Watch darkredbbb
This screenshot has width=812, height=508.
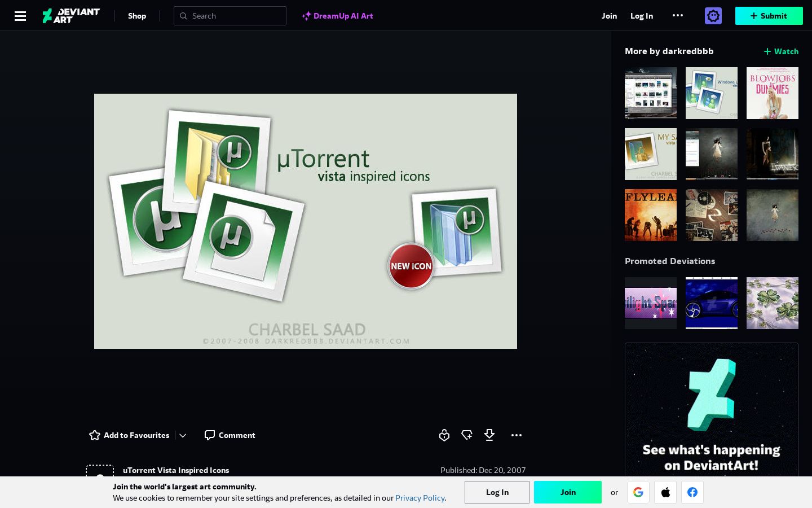click(781, 51)
